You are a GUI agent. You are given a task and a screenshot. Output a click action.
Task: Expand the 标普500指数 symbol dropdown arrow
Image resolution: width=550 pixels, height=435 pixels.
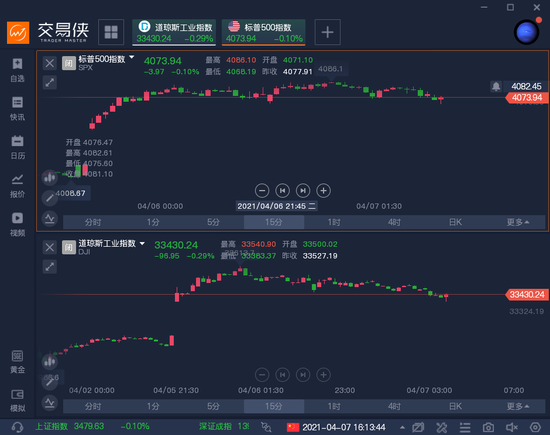[x=132, y=57]
